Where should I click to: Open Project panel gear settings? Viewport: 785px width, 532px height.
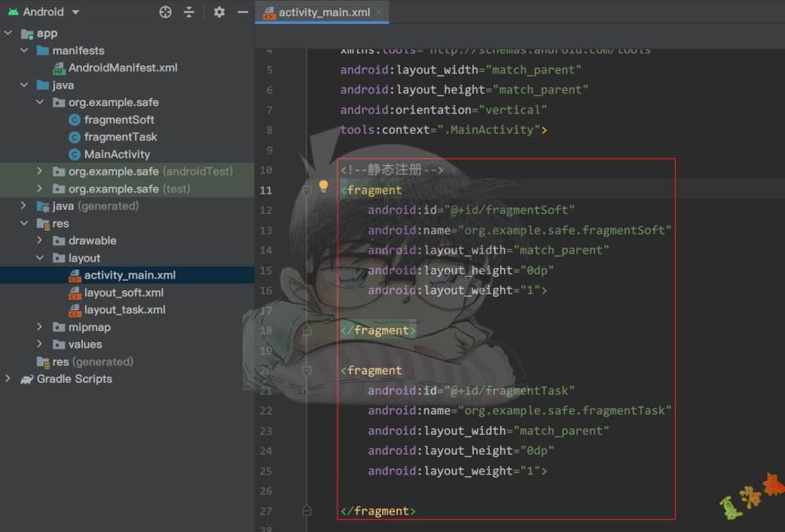click(219, 12)
